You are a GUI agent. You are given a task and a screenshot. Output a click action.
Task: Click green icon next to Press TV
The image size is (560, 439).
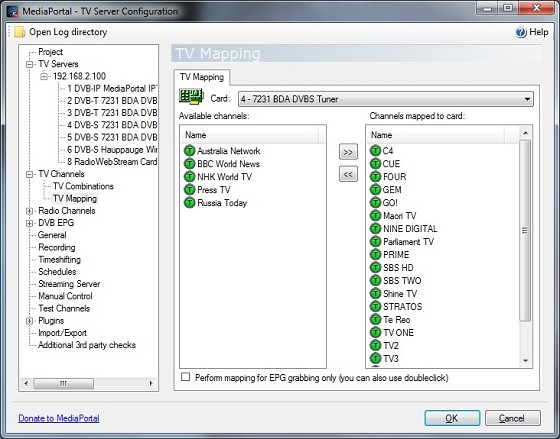(x=189, y=190)
